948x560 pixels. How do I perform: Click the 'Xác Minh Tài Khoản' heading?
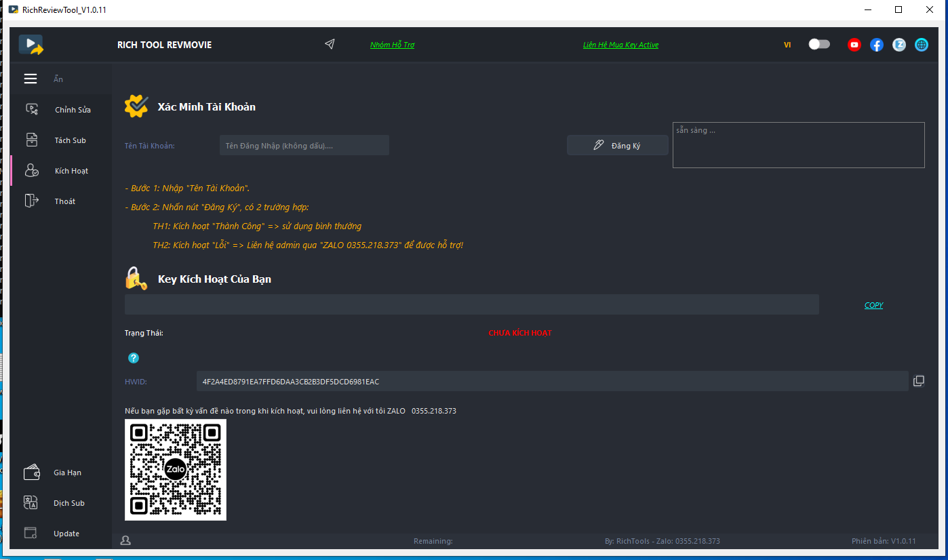(207, 107)
